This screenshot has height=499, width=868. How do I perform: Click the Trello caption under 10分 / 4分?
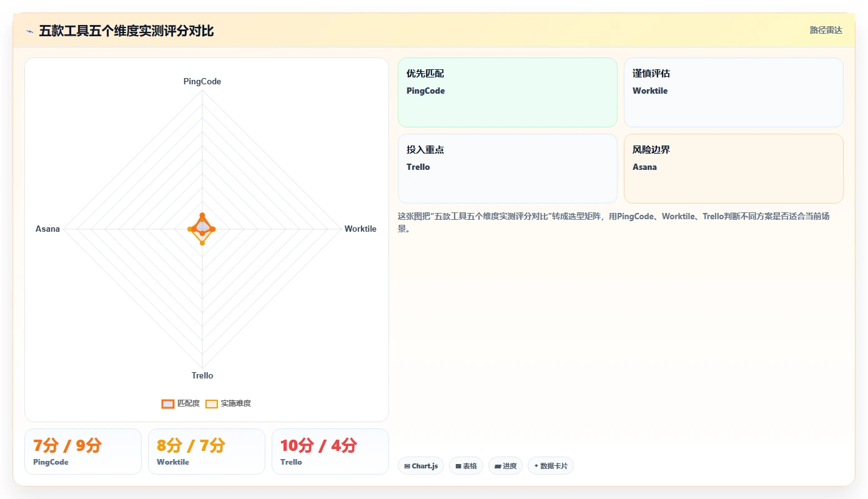(291, 462)
